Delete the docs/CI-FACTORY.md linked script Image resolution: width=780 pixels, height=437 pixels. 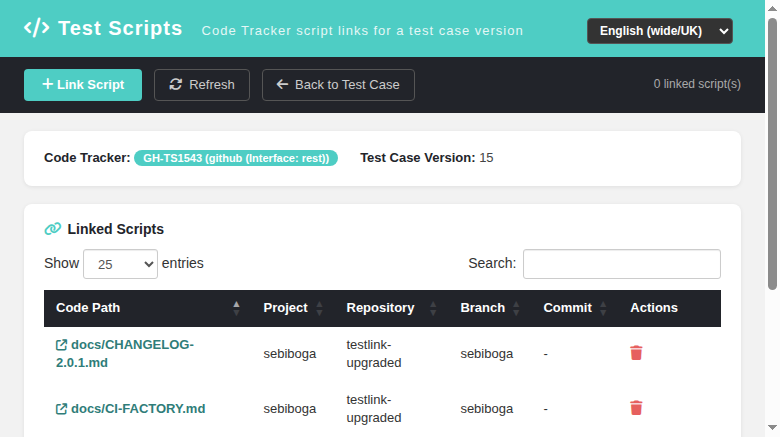coord(636,408)
